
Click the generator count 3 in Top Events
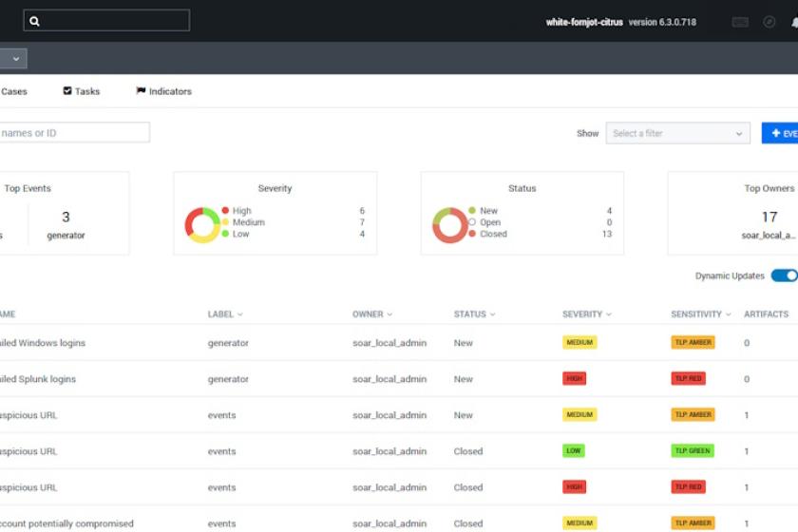(66, 218)
